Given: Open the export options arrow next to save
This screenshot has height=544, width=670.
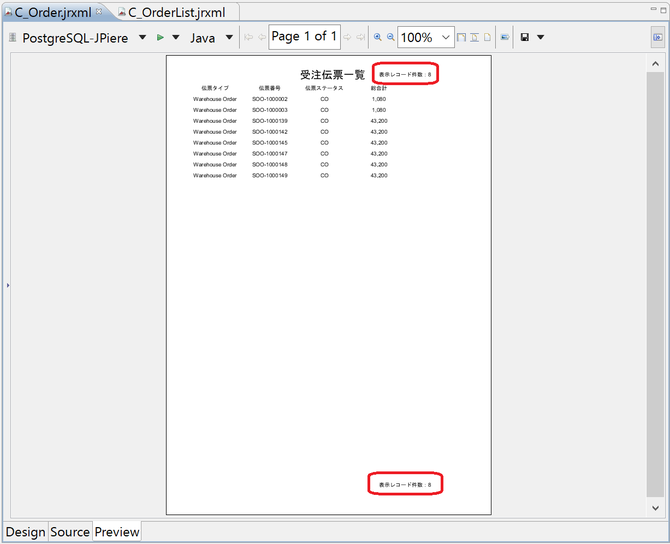Looking at the screenshot, I should coord(541,38).
